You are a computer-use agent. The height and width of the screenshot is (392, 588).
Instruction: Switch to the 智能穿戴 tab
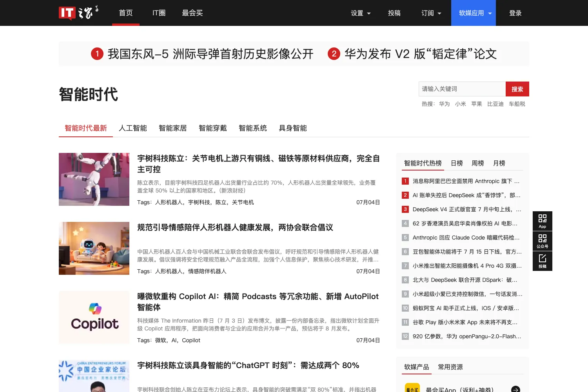click(213, 128)
